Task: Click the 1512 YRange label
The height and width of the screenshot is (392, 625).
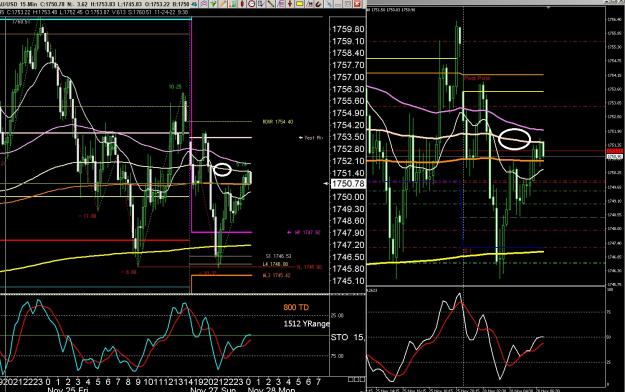Action: point(307,324)
